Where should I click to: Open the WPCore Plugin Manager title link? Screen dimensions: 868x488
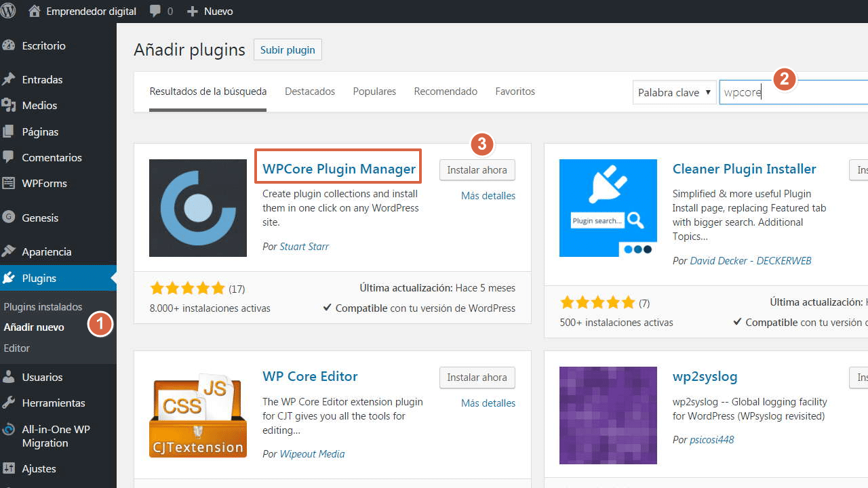(339, 169)
